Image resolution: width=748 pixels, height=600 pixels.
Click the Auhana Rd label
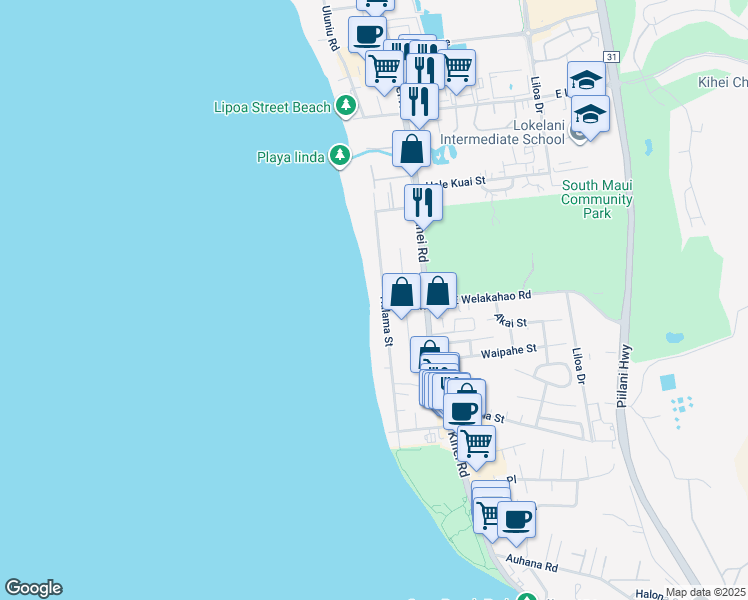(x=531, y=563)
